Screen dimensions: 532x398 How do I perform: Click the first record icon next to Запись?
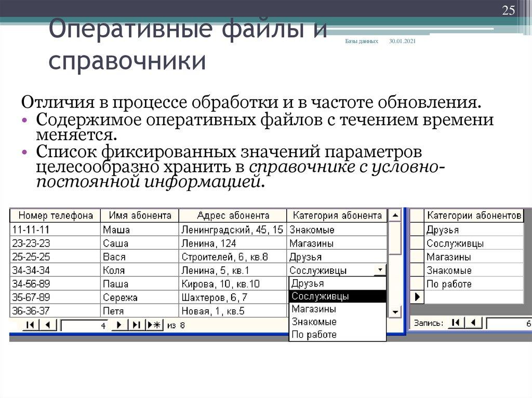455,323
